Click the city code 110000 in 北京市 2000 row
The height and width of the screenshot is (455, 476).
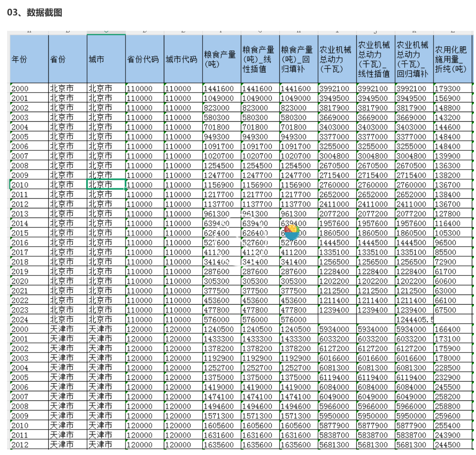[183, 88]
